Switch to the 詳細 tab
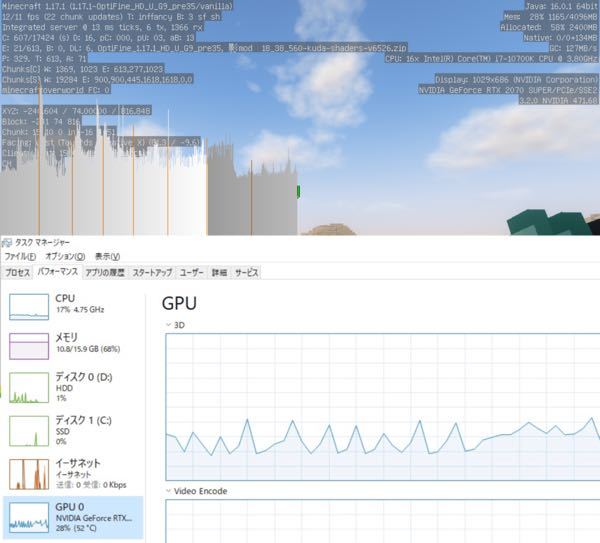 [219, 272]
